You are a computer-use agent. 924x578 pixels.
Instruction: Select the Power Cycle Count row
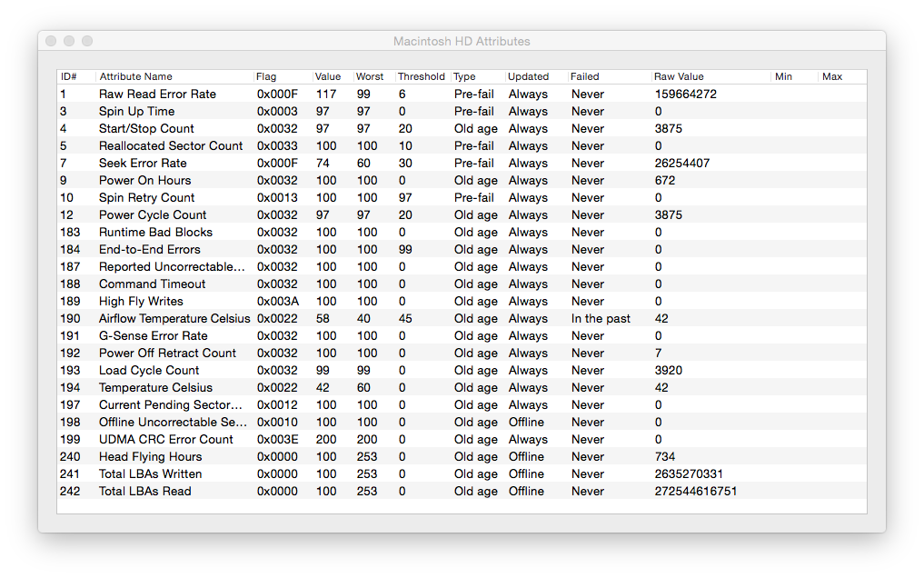[462, 215]
